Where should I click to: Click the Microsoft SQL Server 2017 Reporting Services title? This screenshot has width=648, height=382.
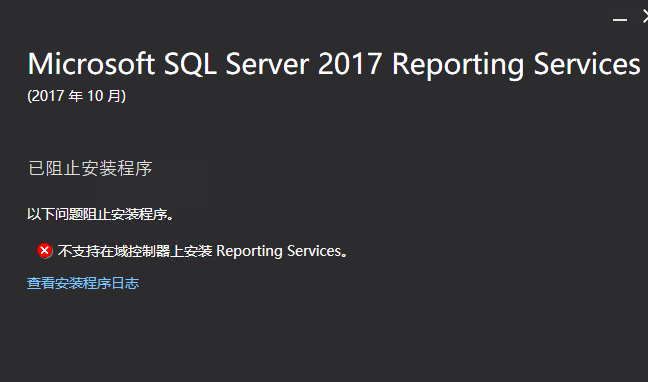point(334,64)
